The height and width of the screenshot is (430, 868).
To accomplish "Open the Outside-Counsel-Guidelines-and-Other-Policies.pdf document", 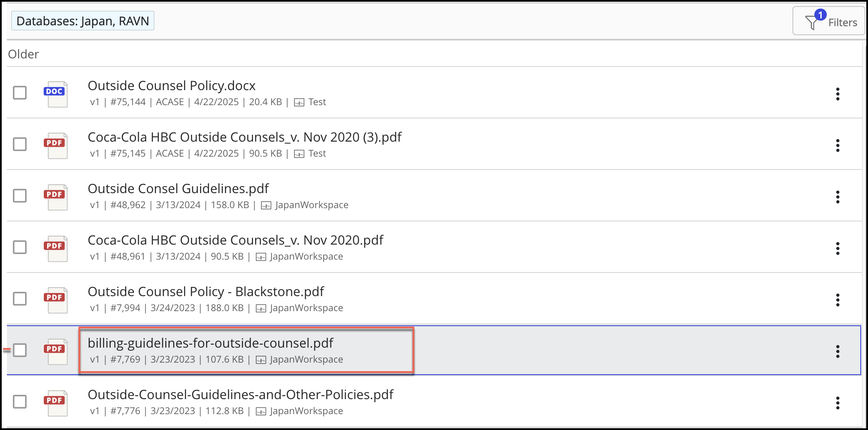I will pos(240,395).
